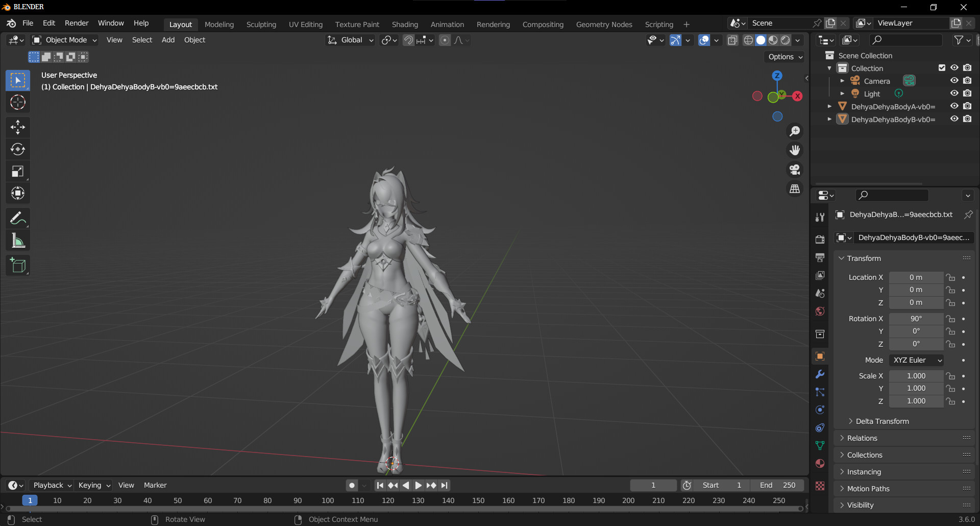Click the Options button in viewport header
Screen dimensions: 980x526
(784, 57)
